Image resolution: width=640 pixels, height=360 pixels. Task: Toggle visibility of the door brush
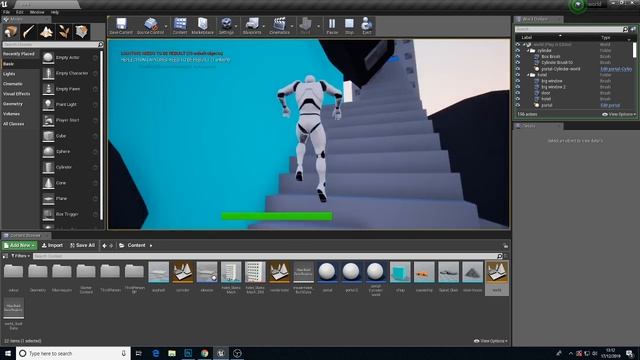[518, 93]
